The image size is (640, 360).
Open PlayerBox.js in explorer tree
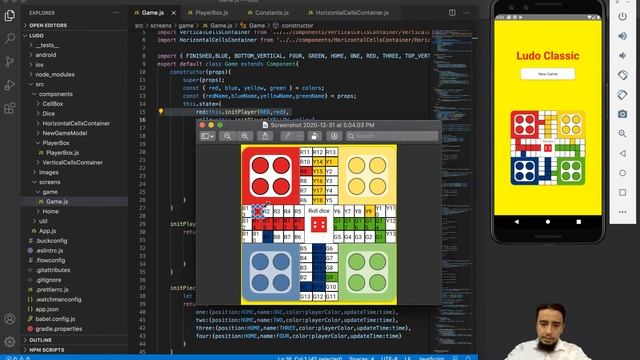[x=62, y=153]
